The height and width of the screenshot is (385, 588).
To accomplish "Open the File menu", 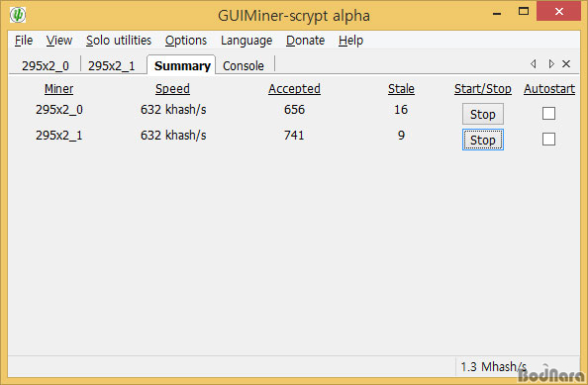I will [x=24, y=41].
